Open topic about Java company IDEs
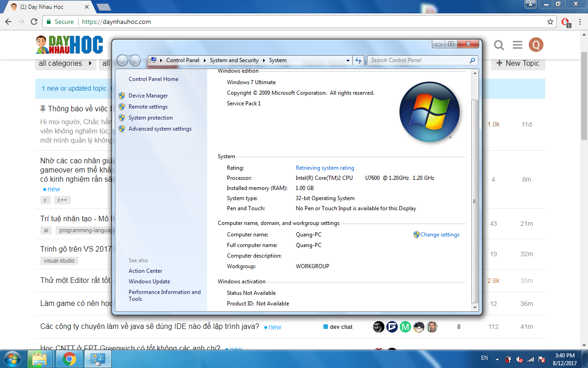 click(x=150, y=327)
